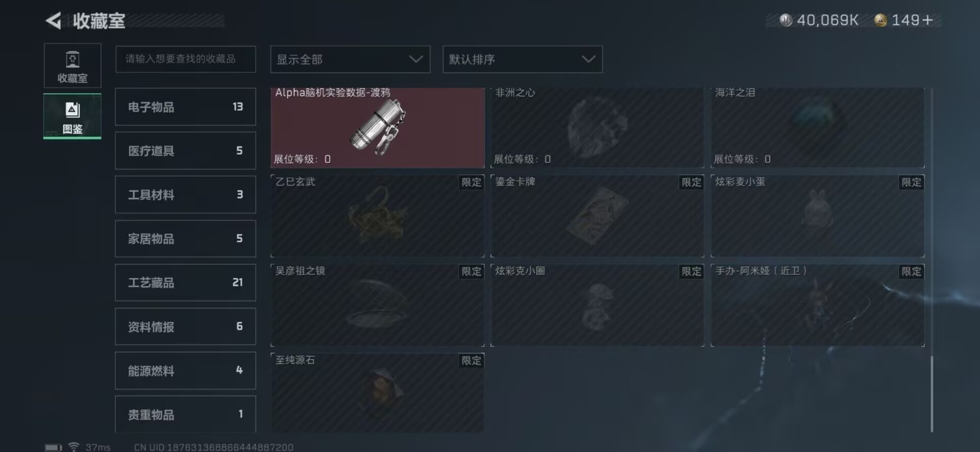This screenshot has width=980, height=452.
Task: Click the collectible search input field
Action: [186, 59]
